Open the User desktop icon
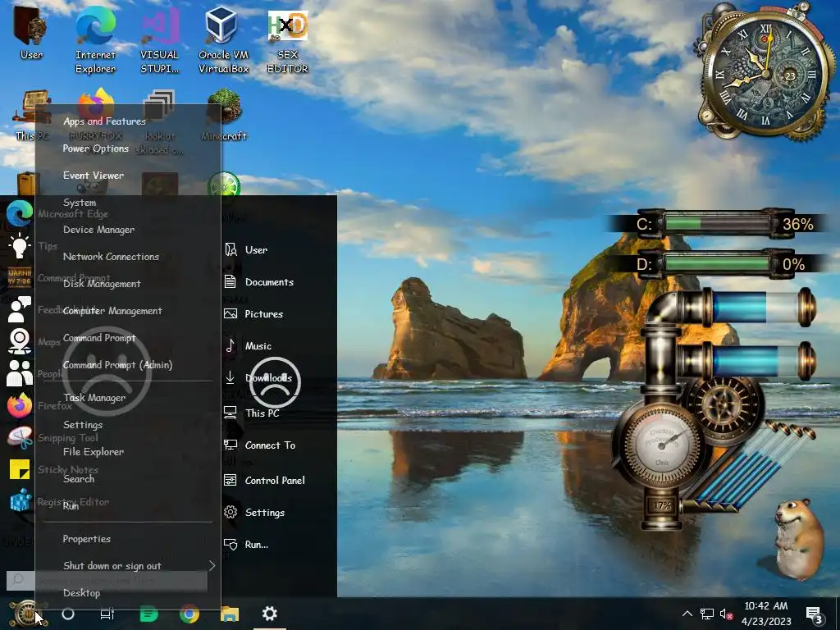The width and height of the screenshot is (840, 630). pyautogui.click(x=30, y=34)
